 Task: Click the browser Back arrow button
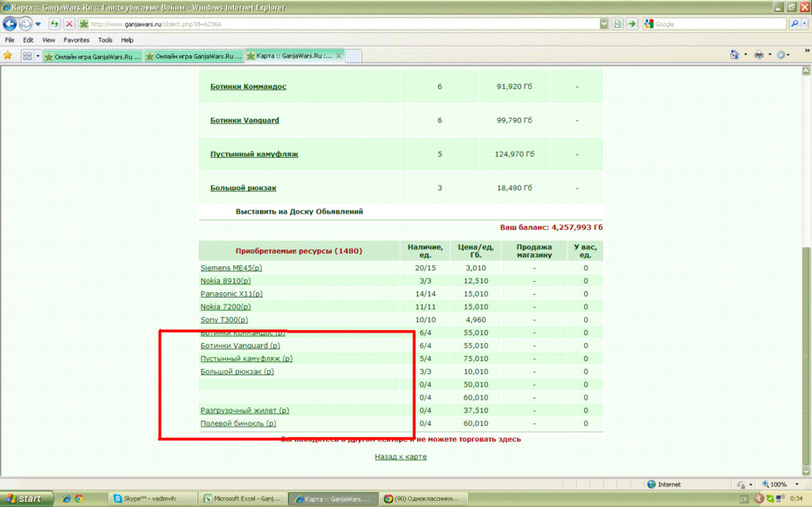coord(10,24)
